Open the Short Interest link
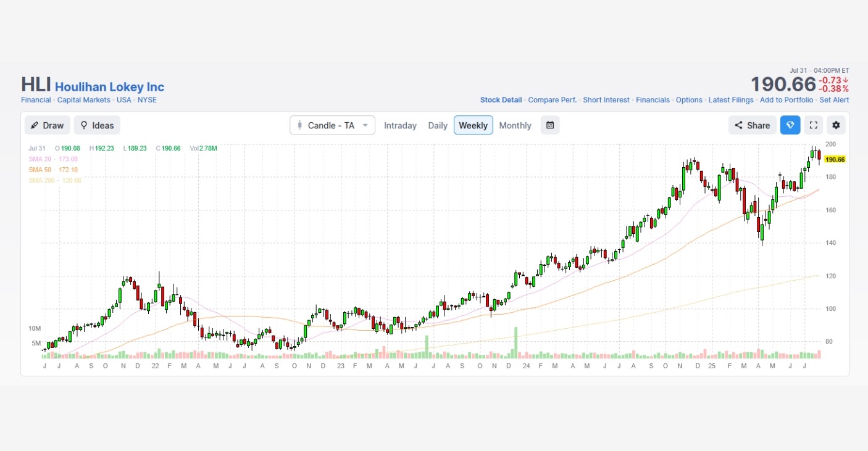Image resolution: width=868 pixels, height=451 pixels. click(x=606, y=100)
